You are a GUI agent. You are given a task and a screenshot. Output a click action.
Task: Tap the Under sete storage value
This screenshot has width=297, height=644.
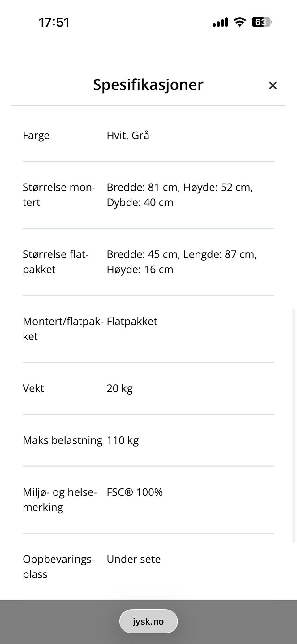click(x=134, y=559)
